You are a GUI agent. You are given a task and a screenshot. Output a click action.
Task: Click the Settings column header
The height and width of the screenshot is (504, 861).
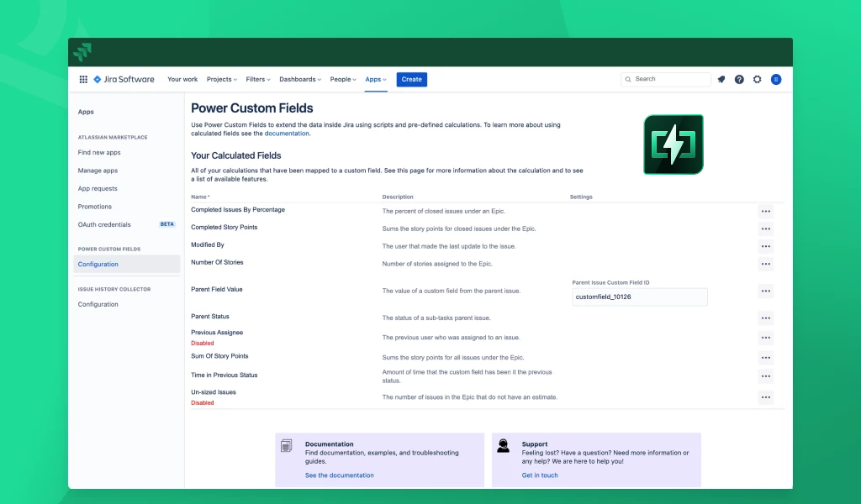click(581, 197)
